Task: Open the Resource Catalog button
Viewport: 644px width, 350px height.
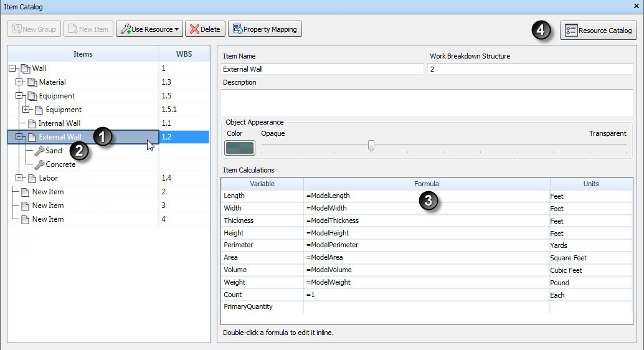Action: (599, 31)
